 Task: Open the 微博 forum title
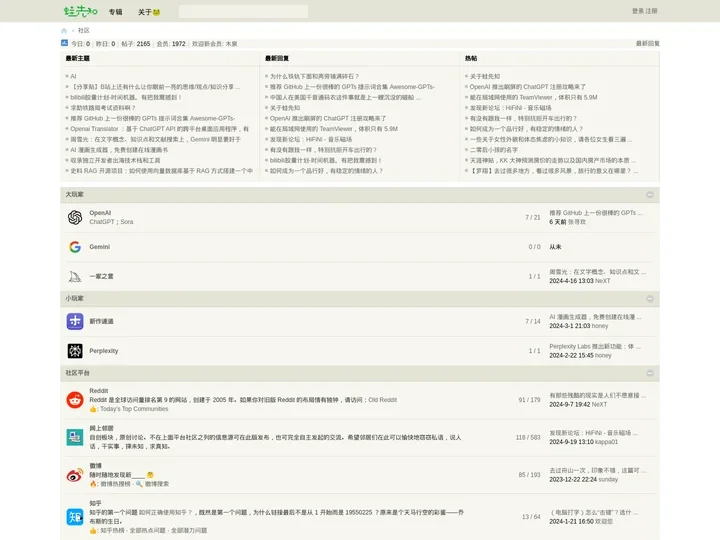pyautogui.click(x=95, y=466)
